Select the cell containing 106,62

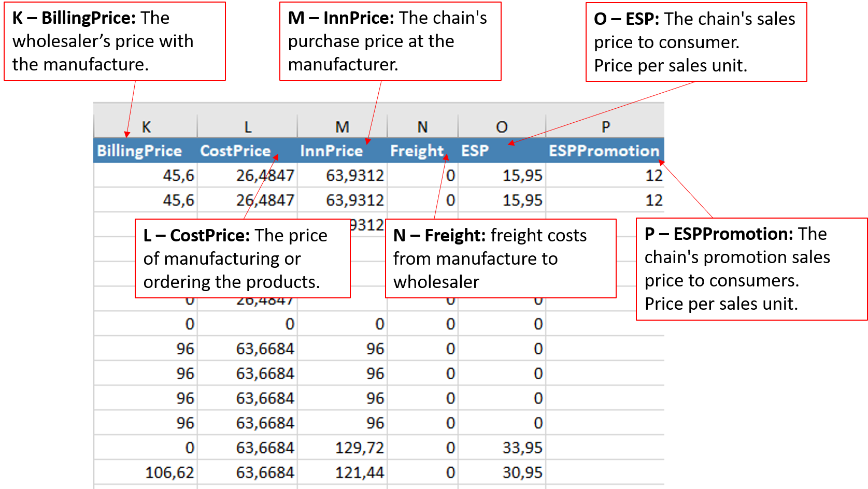pyautogui.click(x=146, y=472)
